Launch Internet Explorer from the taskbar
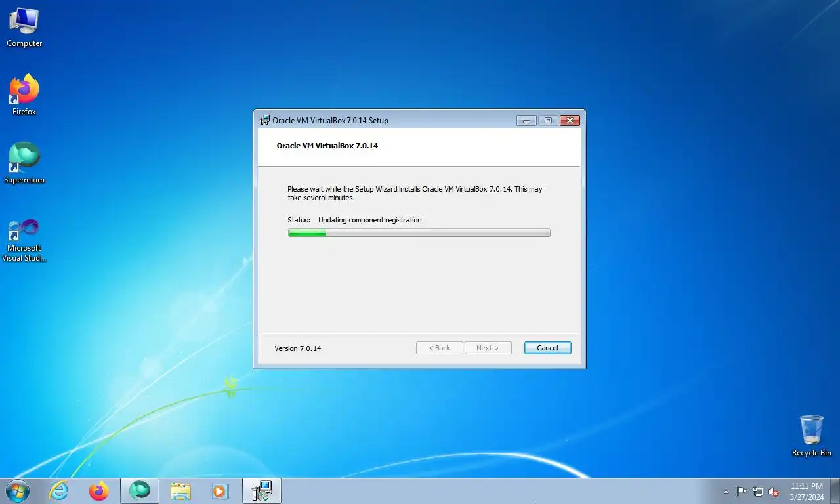Screen dimensions: 840x504 (x=59, y=491)
